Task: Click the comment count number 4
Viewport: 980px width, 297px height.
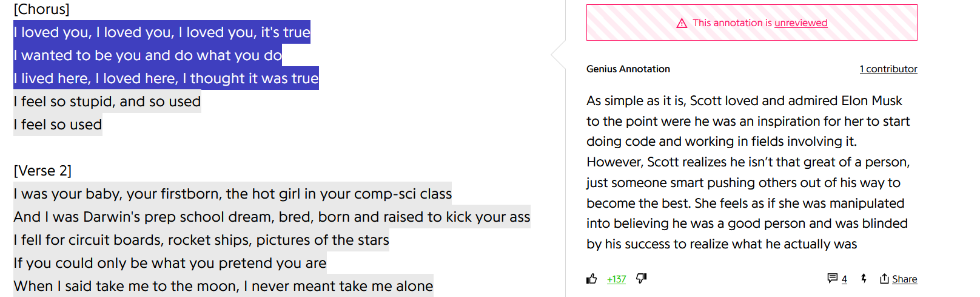Action: (844, 279)
